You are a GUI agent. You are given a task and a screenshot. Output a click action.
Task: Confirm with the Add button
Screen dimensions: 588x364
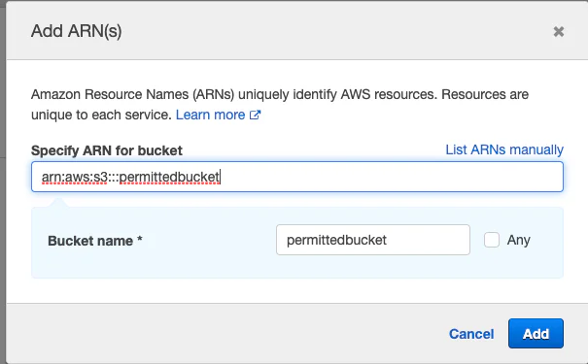click(x=536, y=333)
